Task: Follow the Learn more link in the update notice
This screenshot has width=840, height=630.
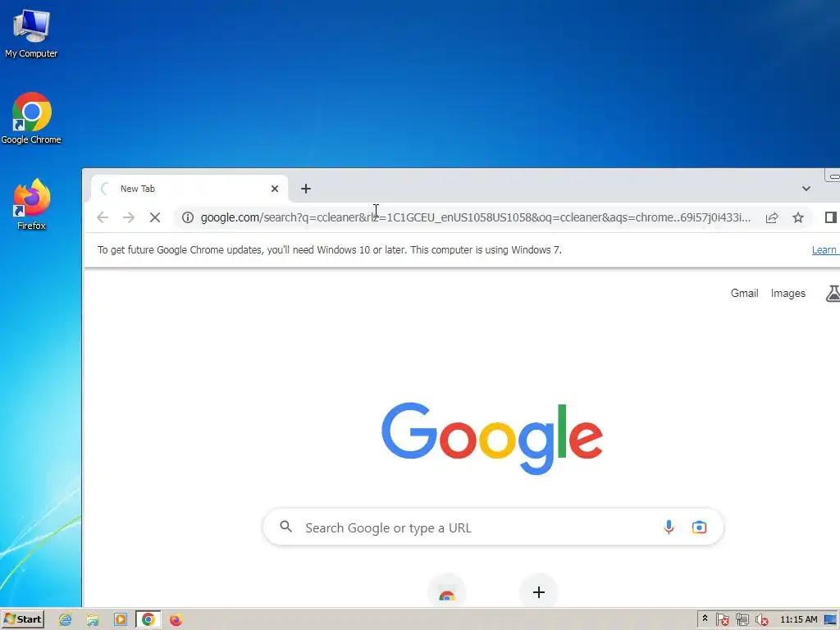Action: click(x=825, y=249)
